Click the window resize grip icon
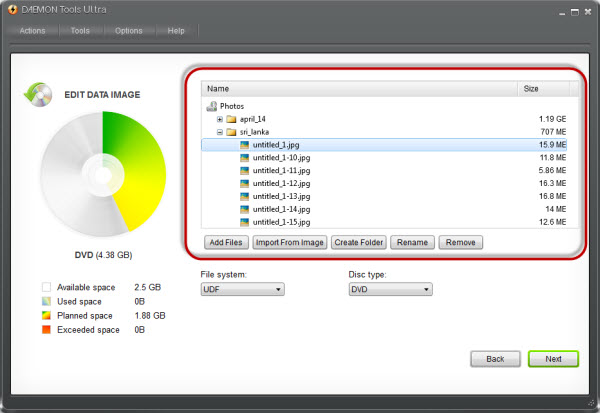The width and height of the screenshot is (600, 413). (x=591, y=403)
